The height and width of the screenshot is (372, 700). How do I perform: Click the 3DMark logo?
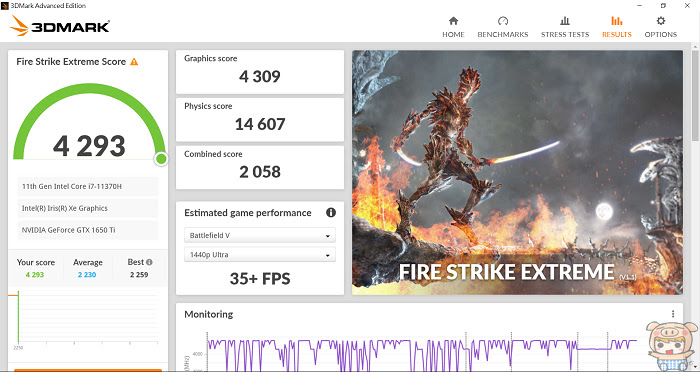tap(59, 26)
